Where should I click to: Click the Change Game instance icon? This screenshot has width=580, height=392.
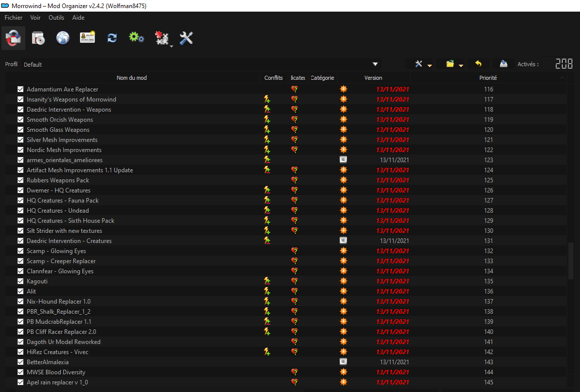pos(13,38)
